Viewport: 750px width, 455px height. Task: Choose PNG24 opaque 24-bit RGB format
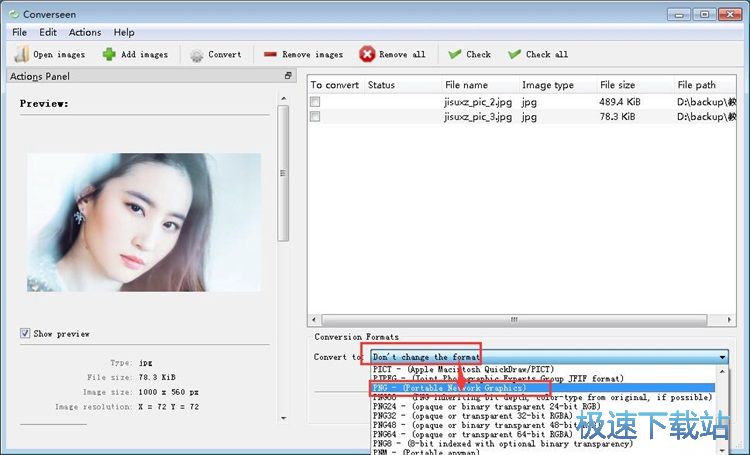(470, 407)
